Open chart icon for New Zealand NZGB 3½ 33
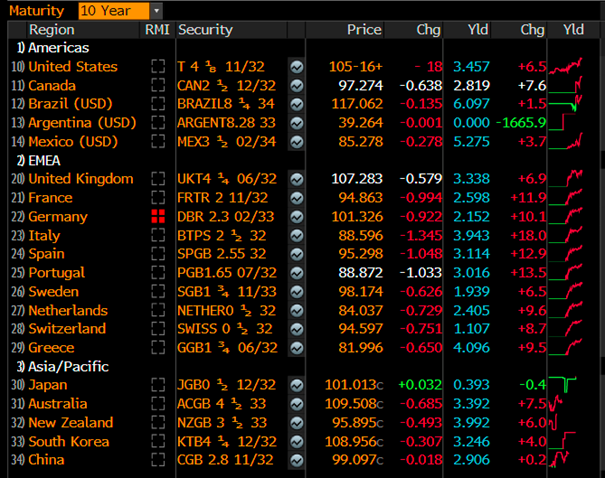605x478 pixels. click(296, 423)
